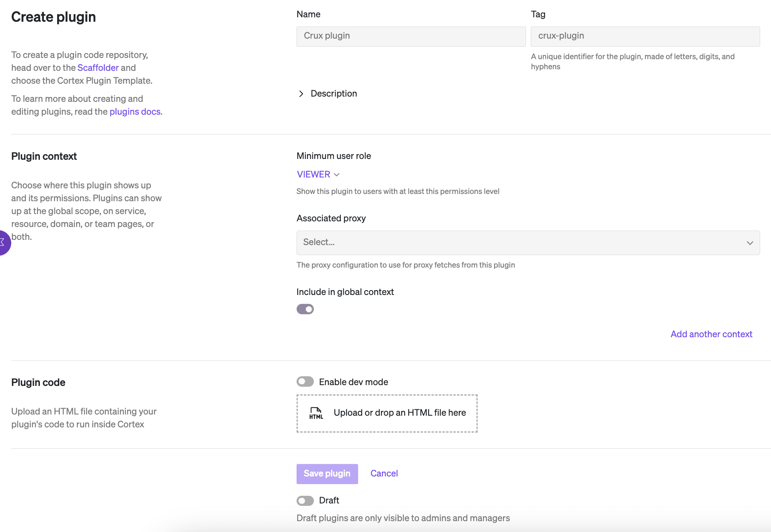The width and height of the screenshot is (771, 532).
Task: Expand the Description section
Action: coord(301,94)
